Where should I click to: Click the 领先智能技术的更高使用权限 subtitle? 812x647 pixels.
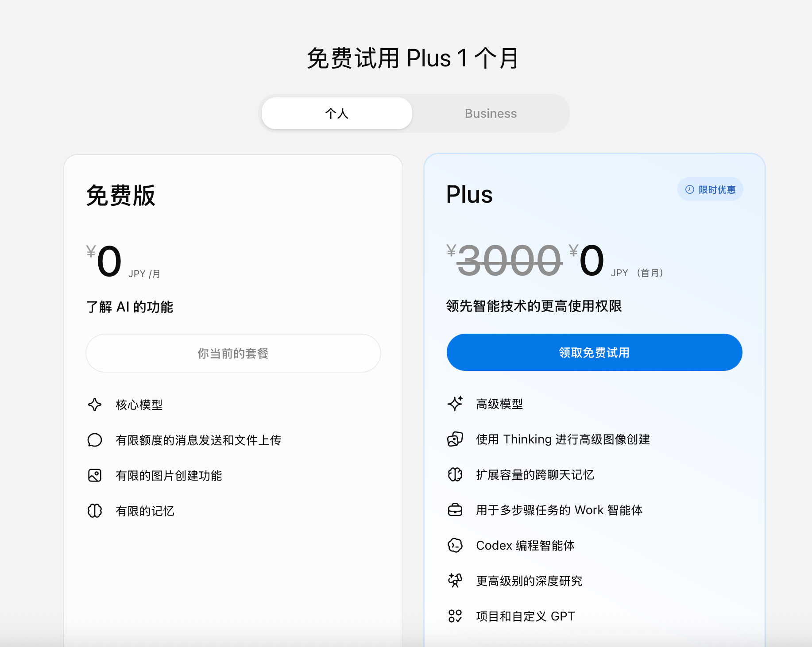point(534,306)
